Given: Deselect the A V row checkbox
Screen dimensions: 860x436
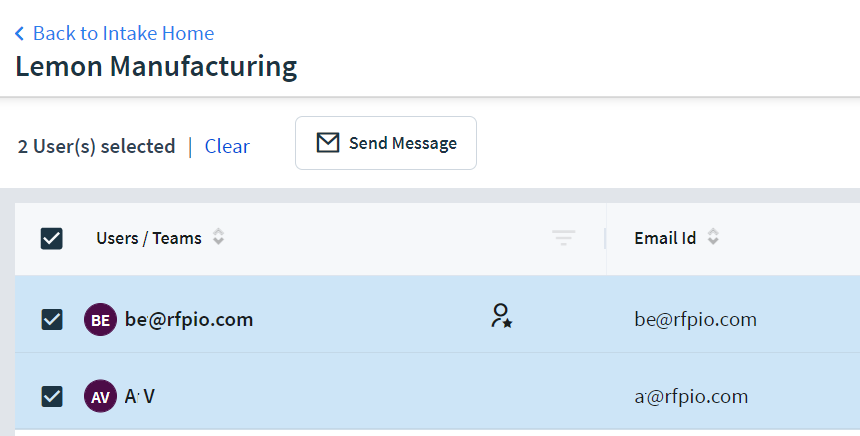Looking at the screenshot, I should click(52, 396).
